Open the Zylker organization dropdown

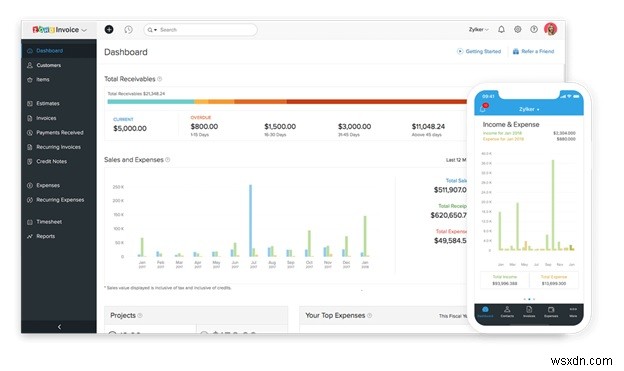[478, 29]
